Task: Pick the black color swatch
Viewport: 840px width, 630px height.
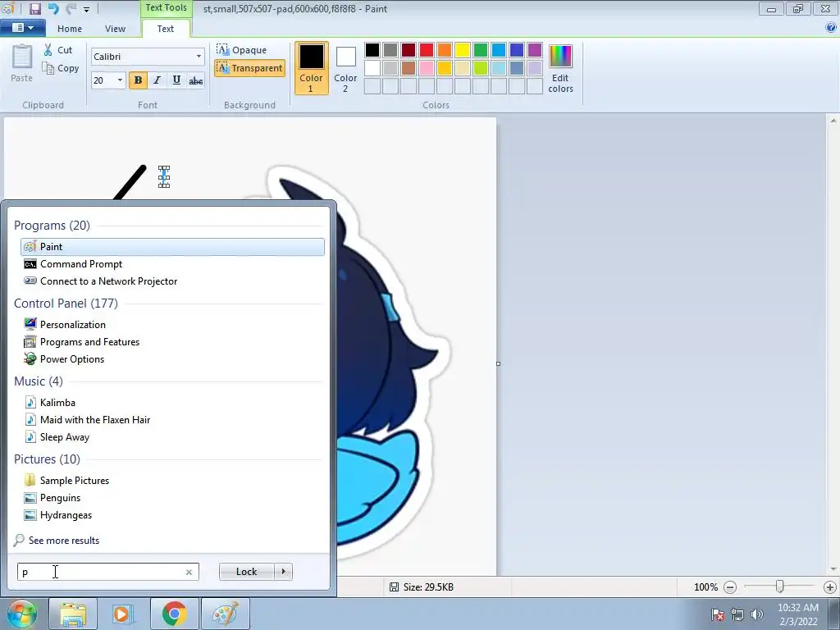Action: [372, 50]
